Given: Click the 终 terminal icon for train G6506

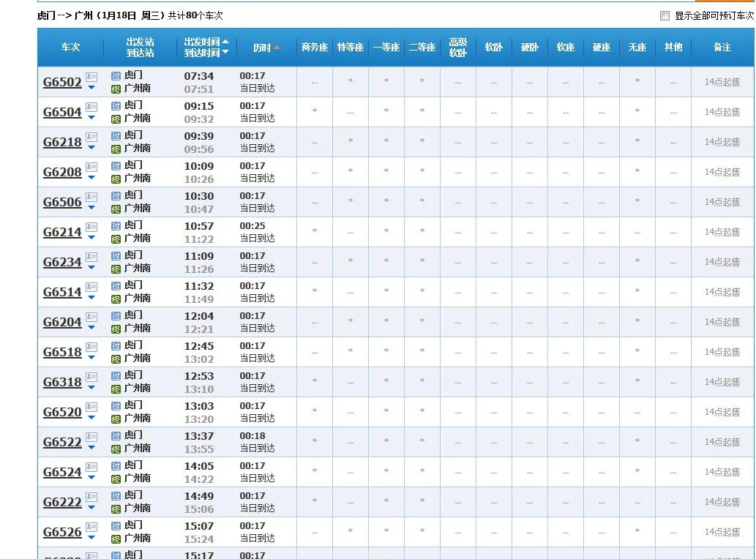Looking at the screenshot, I should pyautogui.click(x=116, y=208).
